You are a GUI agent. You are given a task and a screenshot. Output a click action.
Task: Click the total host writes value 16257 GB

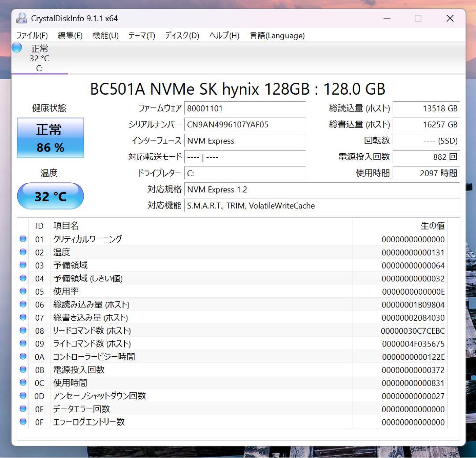point(426,124)
